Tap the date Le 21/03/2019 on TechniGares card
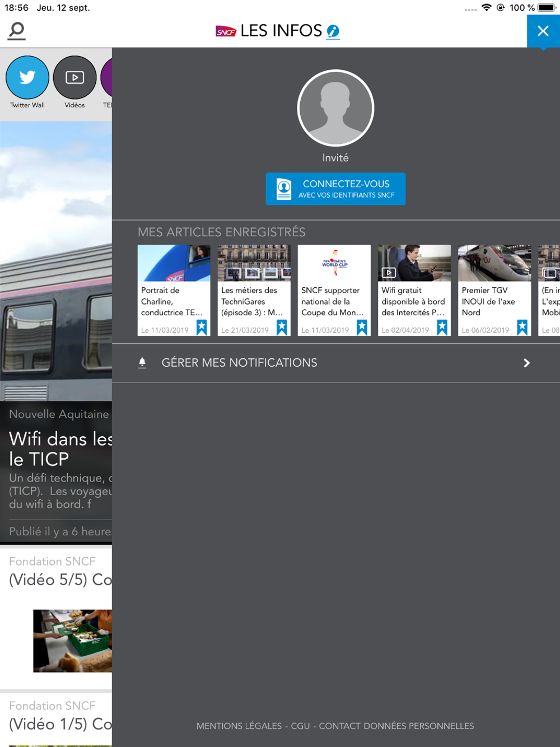Image resolution: width=560 pixels, height=747 pixels. [x=245, y=330]
